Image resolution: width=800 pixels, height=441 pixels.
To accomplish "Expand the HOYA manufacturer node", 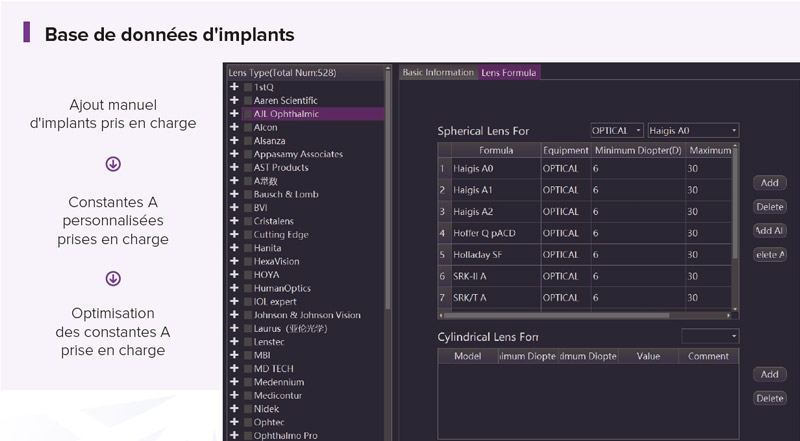I will (x=234, y=275).
